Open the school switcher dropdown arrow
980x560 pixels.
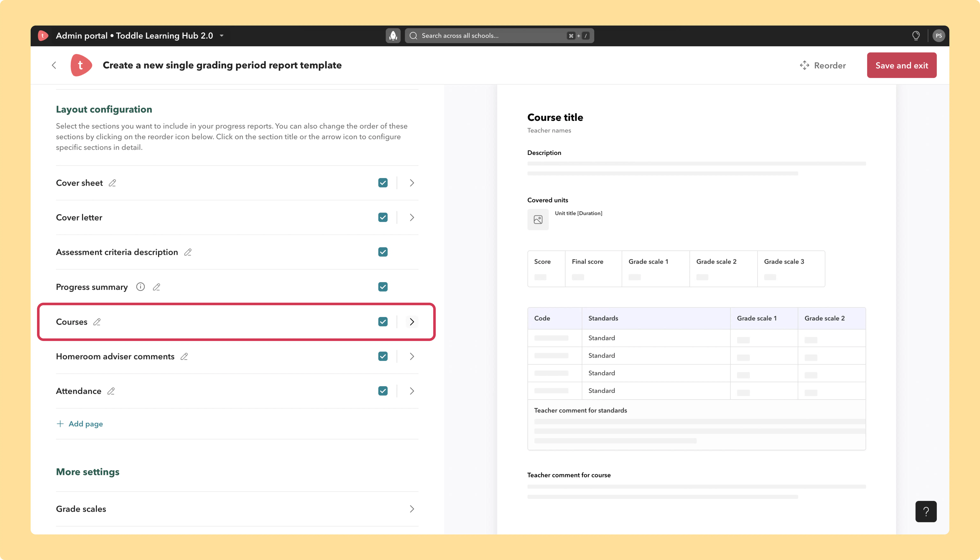click(222, 36)
